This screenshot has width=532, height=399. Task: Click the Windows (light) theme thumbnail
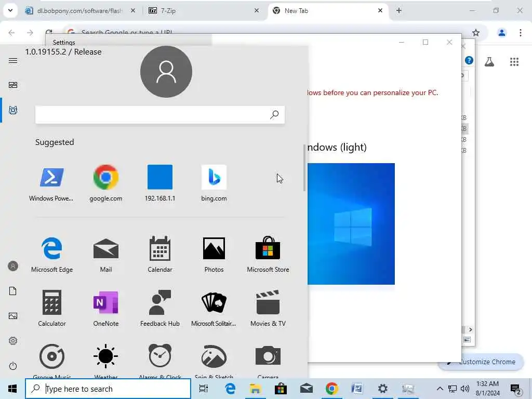(351, 224)
